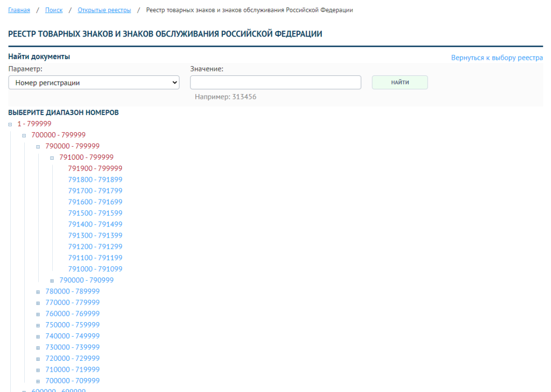Expand the 600000 - 699999 range
Screen dimensions: 551x392
pos(24,390)
